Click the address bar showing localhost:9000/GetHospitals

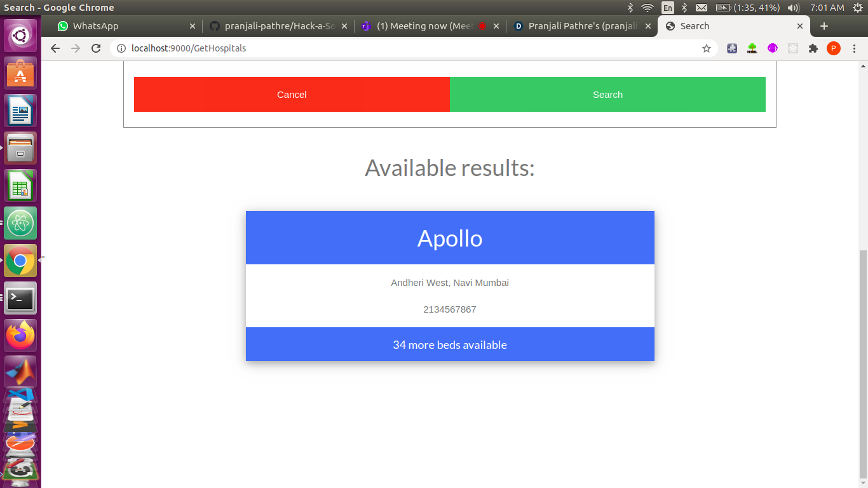413,48
